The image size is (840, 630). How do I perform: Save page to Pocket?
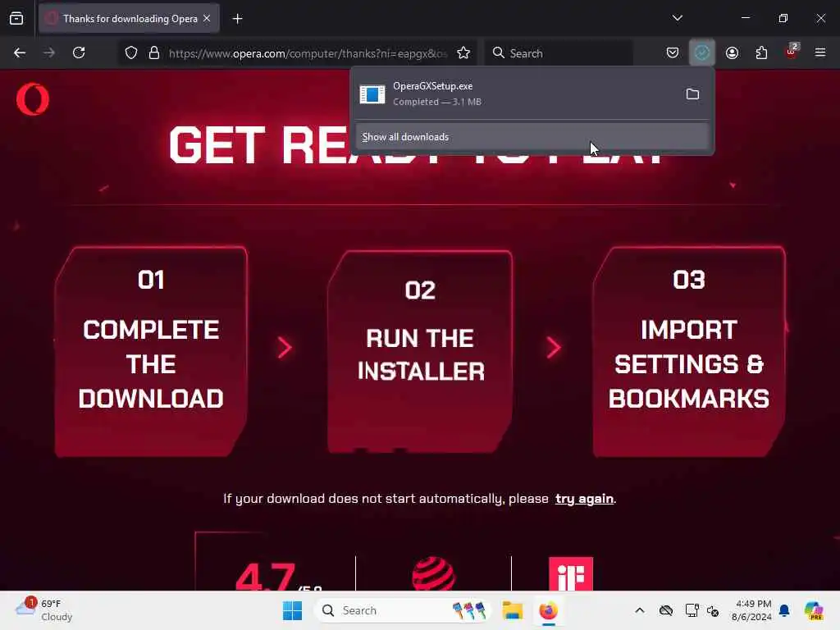(673, 52)
